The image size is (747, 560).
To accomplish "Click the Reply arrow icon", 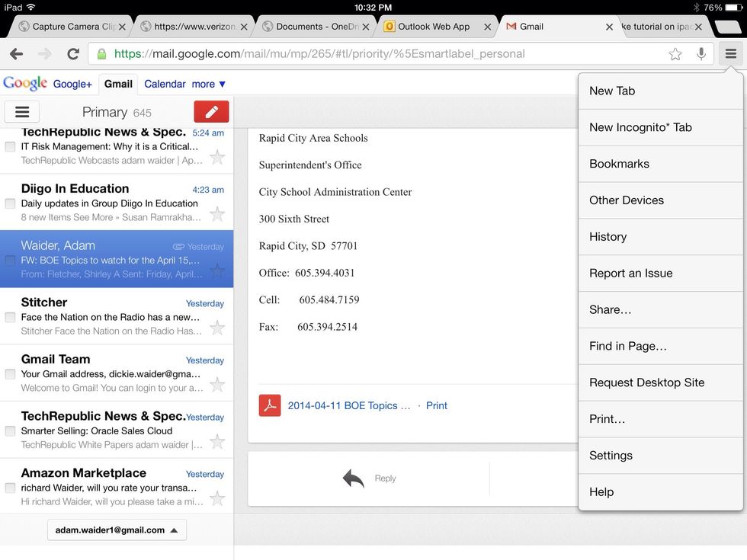I will (353, 478).
